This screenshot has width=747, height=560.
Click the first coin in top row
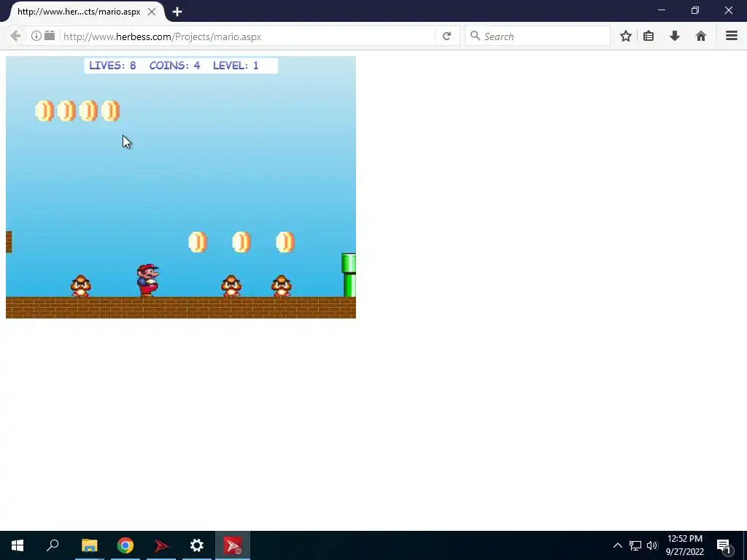(44, 111)
